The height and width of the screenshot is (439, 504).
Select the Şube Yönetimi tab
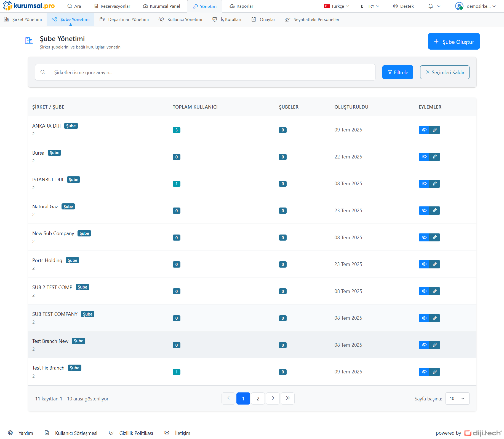tap(71, 19)
